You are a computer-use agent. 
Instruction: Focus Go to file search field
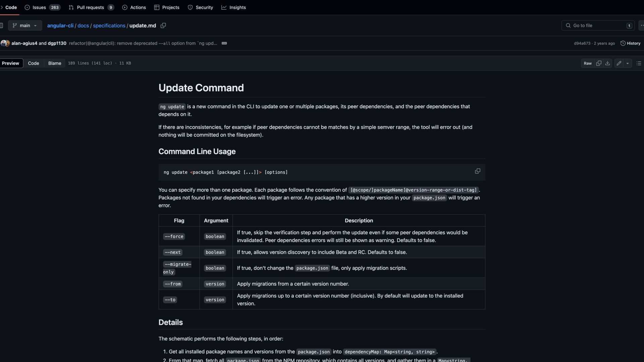click(x=597, y=25)
